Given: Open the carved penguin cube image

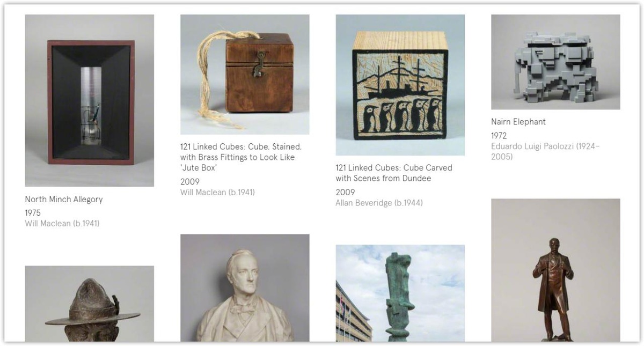Looking at the screenshot, I should tap(400, 85).
